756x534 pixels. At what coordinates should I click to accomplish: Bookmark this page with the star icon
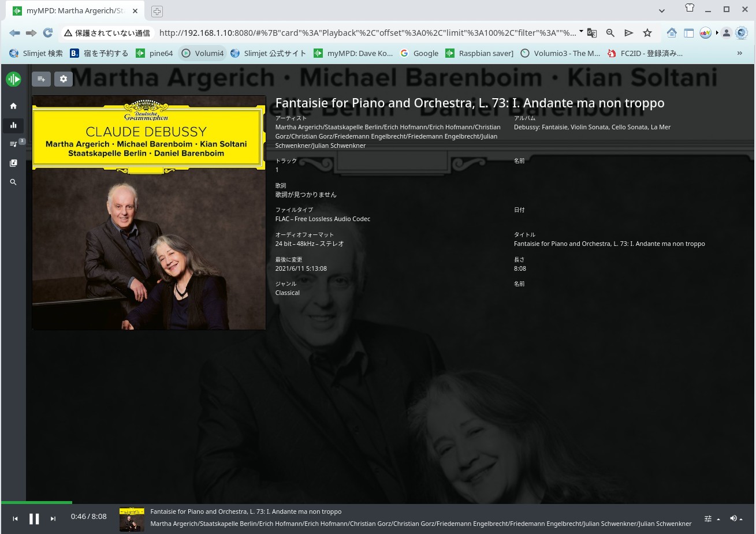(x=647, y=33)
